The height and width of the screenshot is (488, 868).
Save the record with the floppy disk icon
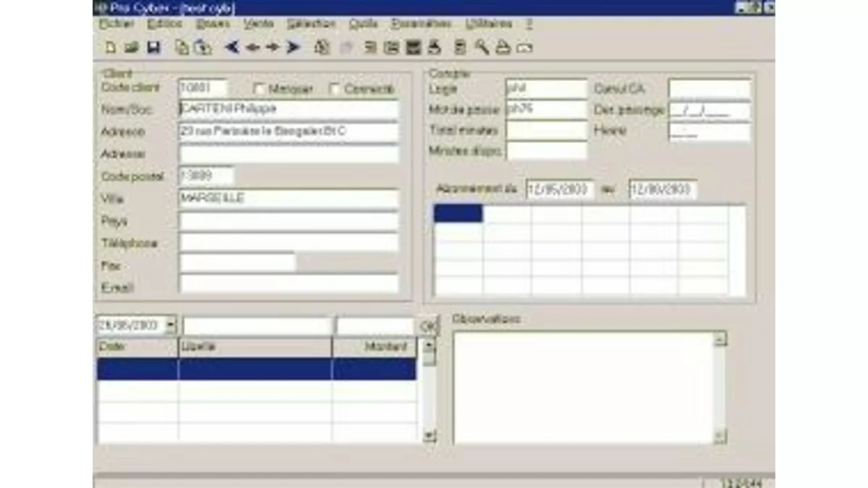(x=153, y=48)
